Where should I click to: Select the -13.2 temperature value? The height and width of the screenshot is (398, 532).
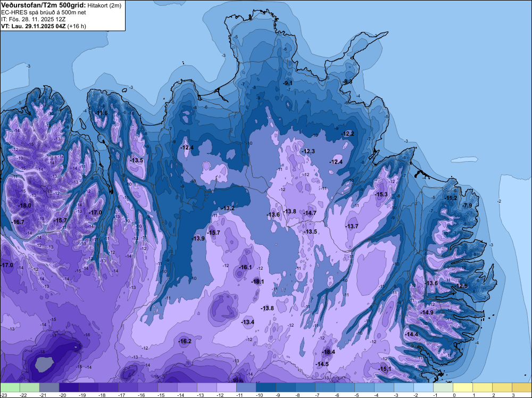(228, 208)
